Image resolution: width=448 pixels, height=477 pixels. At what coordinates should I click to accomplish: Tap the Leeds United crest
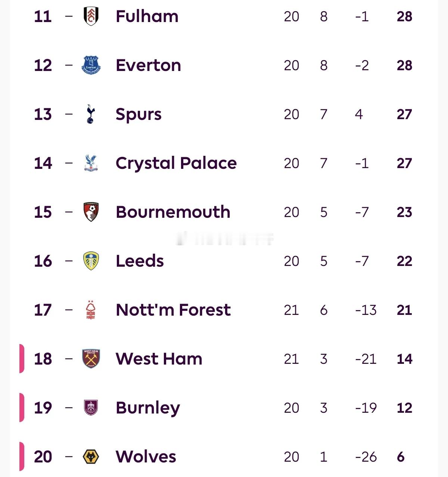pos(91,261)
